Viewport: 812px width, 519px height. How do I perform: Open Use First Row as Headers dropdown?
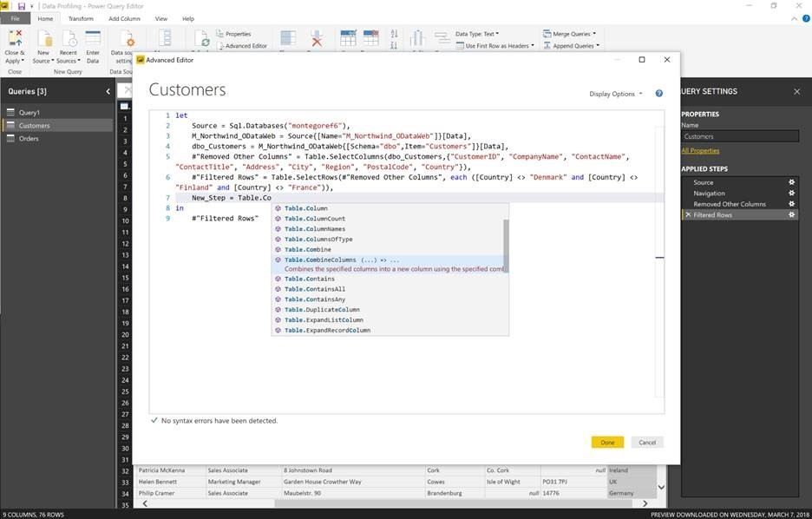click(495, 46)
